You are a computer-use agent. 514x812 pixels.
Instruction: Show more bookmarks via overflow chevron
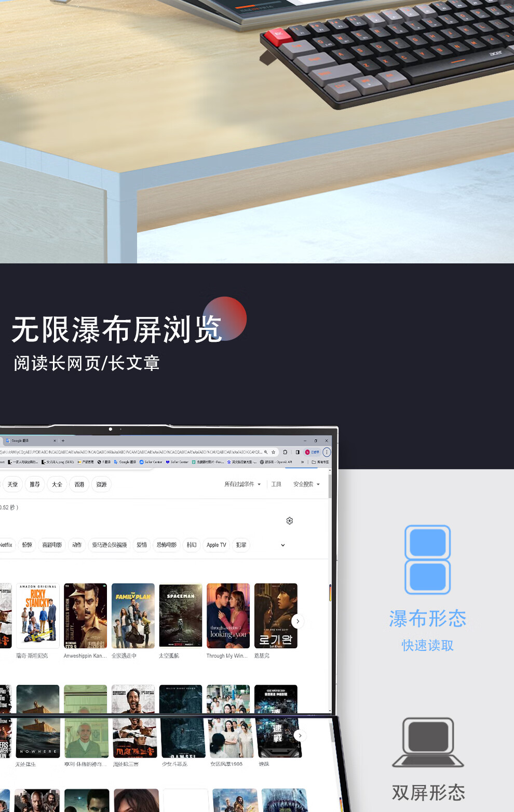302,462
